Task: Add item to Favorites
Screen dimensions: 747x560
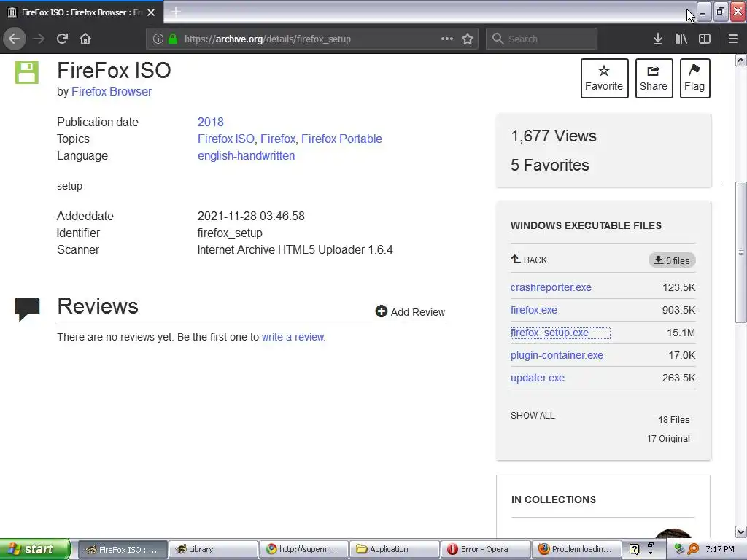Action: point(604,79)
